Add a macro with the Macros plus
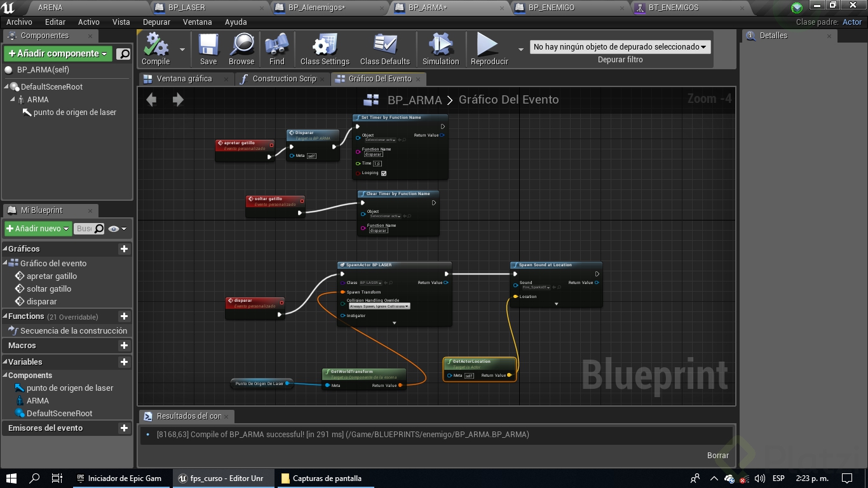The height and width of the screenshot is (488, 868). (124, 346)
